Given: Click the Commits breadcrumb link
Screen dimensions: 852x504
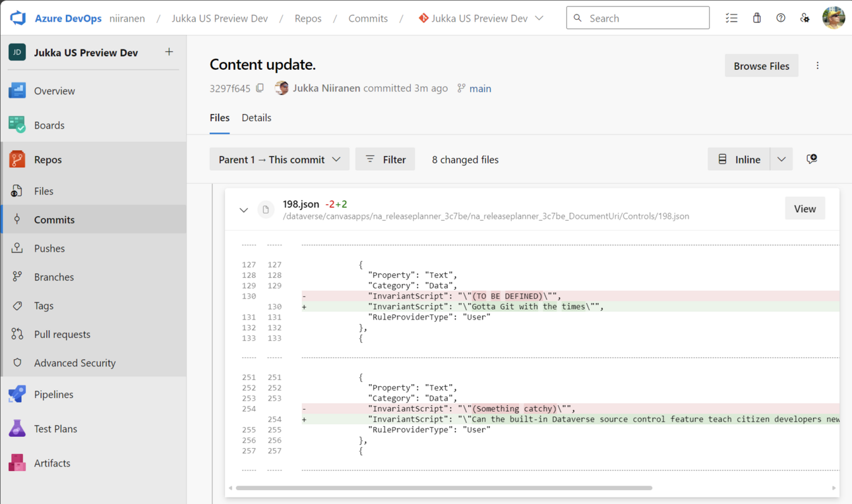Looking at the screenshot, I should click(368, 18).
